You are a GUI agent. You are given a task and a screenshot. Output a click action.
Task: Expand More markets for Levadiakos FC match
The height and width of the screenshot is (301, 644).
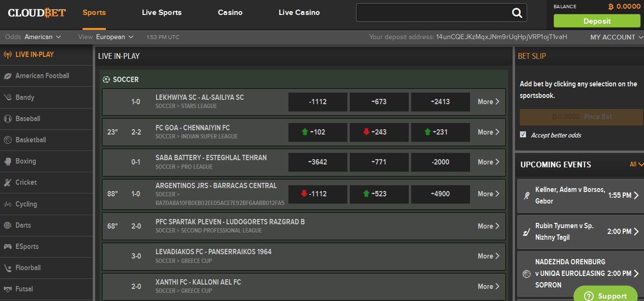click(x=488, y=256)
